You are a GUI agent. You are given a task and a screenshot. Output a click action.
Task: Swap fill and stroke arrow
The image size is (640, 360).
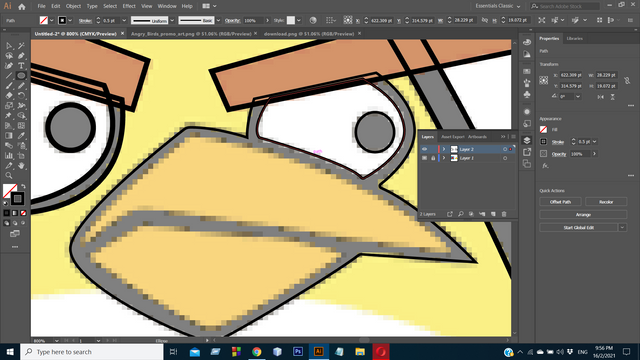tap(23, 187)
